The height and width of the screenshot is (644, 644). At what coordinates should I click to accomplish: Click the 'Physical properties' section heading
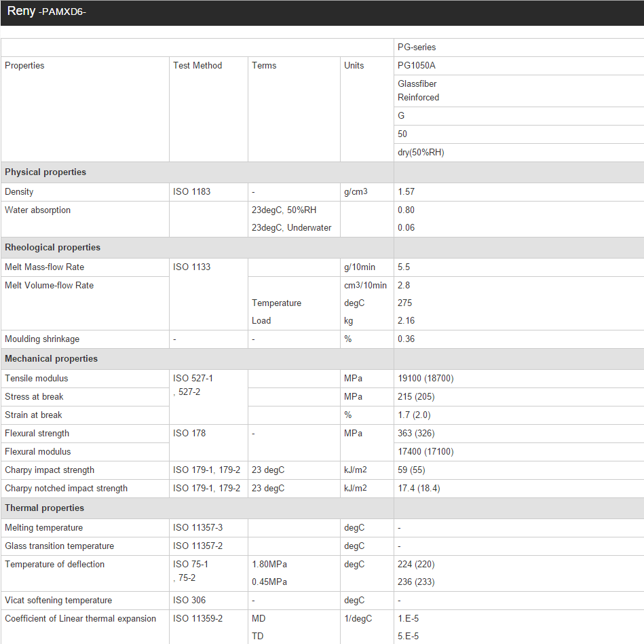coord(45,172)
